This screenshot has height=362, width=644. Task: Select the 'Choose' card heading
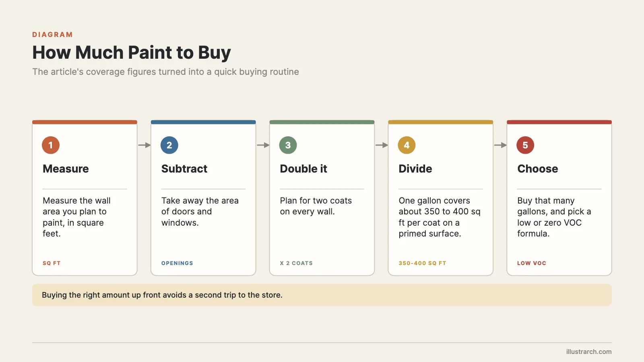[538, 169]
